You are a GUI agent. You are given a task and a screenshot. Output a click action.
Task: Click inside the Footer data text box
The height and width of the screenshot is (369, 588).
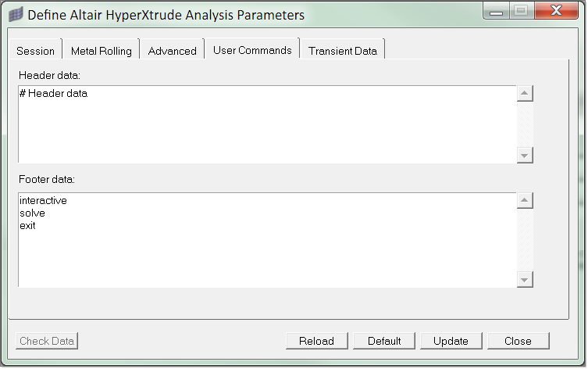[x=265, y=250]
